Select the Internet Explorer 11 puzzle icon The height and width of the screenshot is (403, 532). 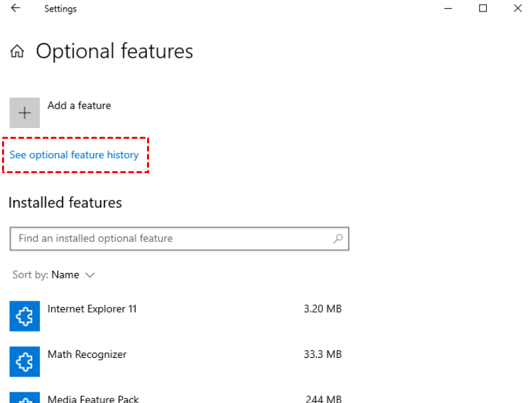click(x=24, y=316)
